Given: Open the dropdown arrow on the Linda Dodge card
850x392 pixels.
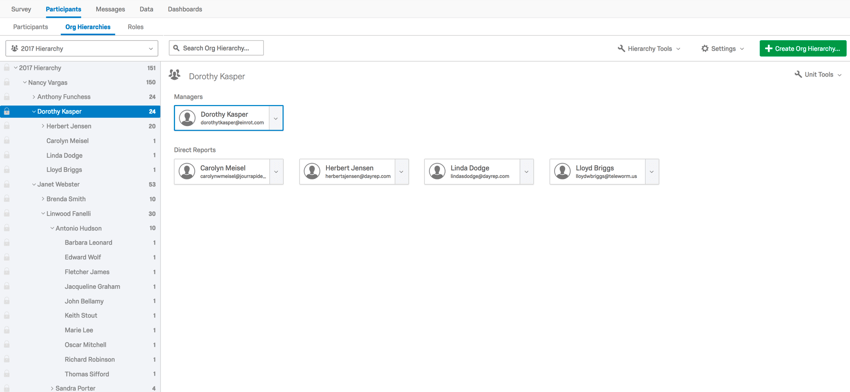Looking at the screenshot, I should tap(526, 171).
